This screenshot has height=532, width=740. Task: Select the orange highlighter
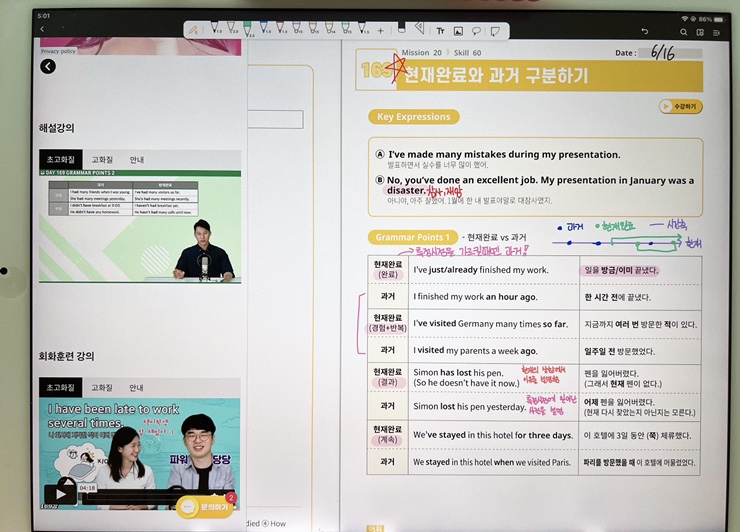point(313,28)
